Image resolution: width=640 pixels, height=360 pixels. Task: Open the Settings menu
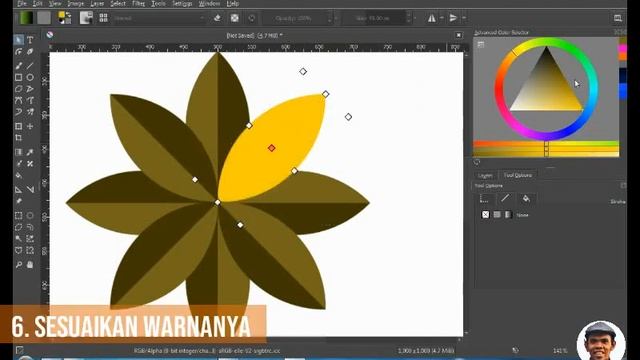click(182, 4)
